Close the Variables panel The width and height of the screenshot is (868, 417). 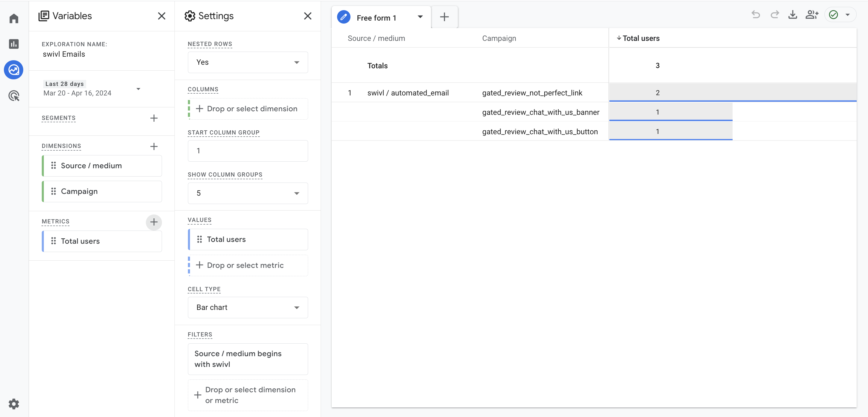161,16
